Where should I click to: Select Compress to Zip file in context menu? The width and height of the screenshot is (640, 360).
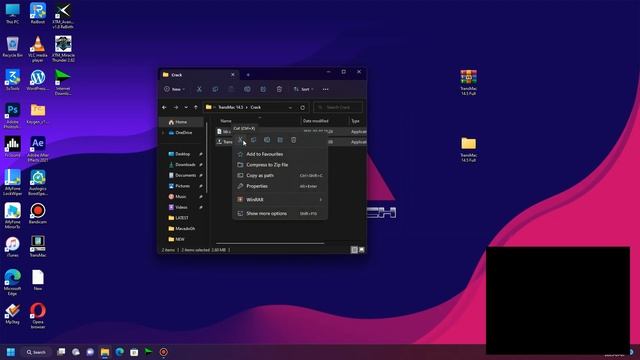[x=280, y=164]
